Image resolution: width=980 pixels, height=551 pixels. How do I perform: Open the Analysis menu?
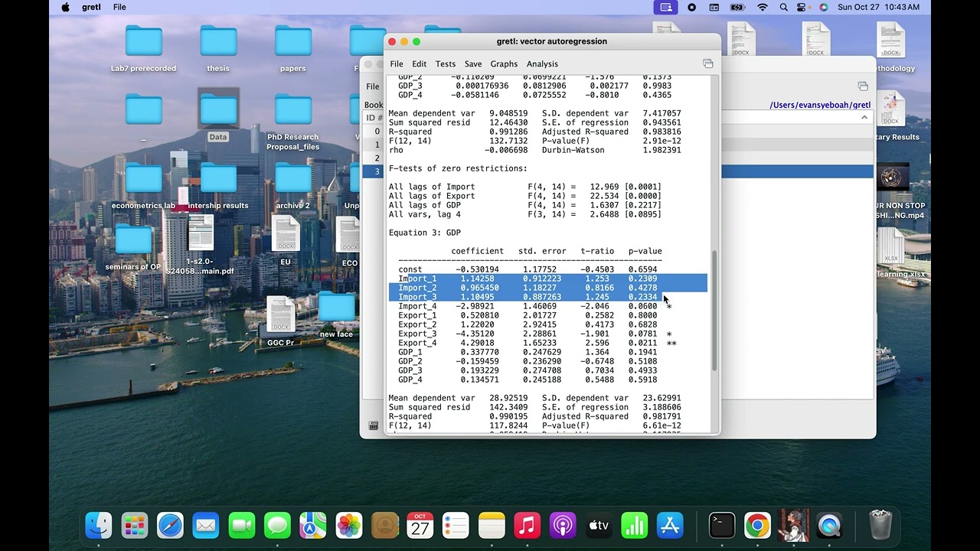coord(542,64)
